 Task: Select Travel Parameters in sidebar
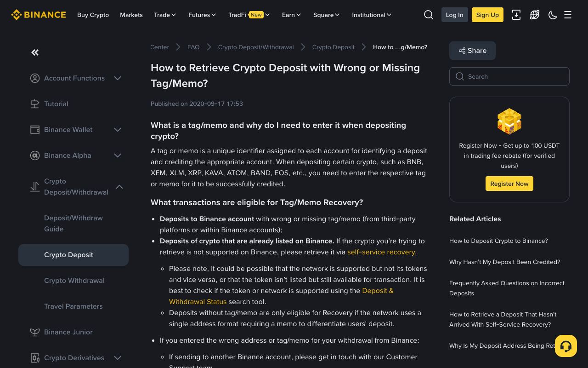point(73,306)
